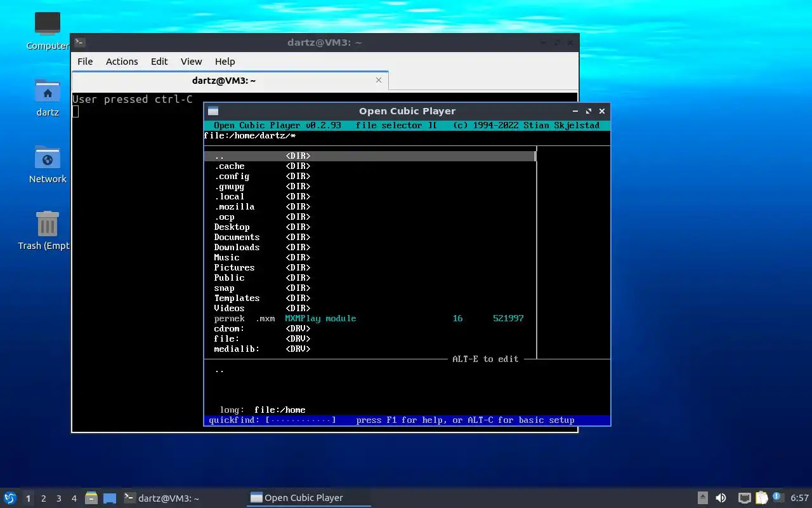
Task: Open Help menu in terminal window
Action: click(225, 62)
